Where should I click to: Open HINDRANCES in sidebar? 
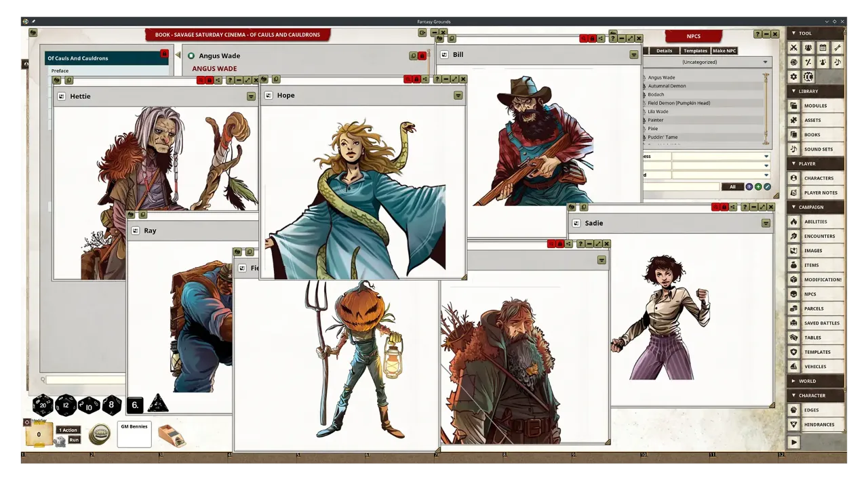point(823,424)
